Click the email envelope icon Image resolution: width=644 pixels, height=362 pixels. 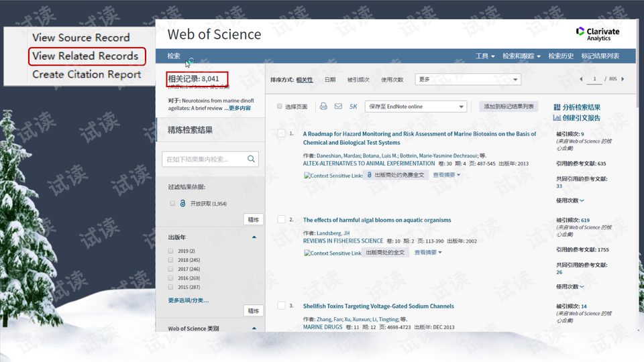coord(338,107)
